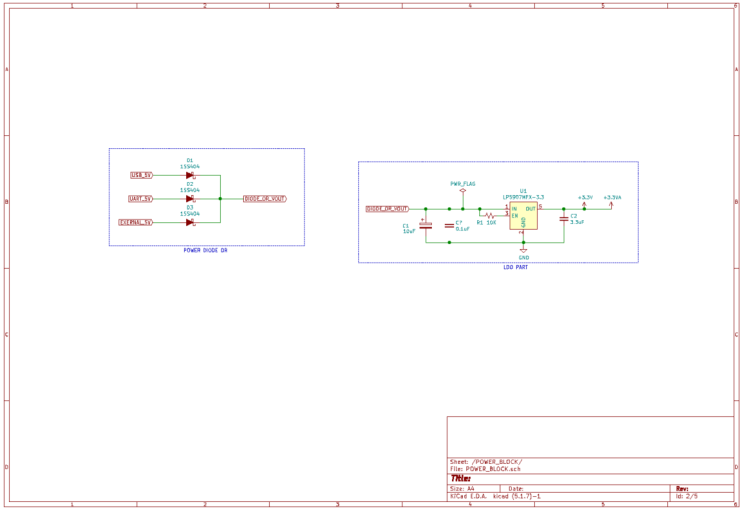Click the UART_5V global label
743x511 pixels.
141,199
